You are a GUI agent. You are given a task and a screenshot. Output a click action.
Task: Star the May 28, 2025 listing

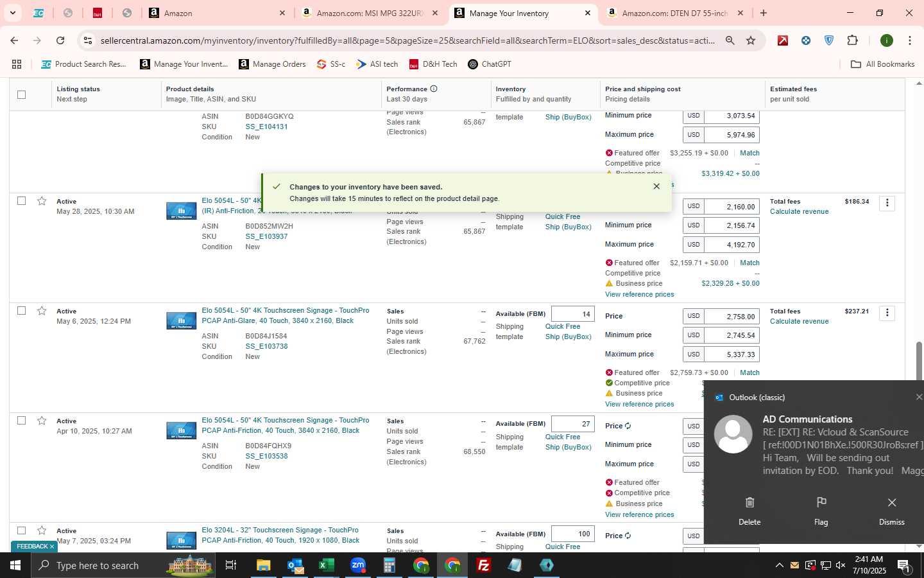click(x=42, y=201)
